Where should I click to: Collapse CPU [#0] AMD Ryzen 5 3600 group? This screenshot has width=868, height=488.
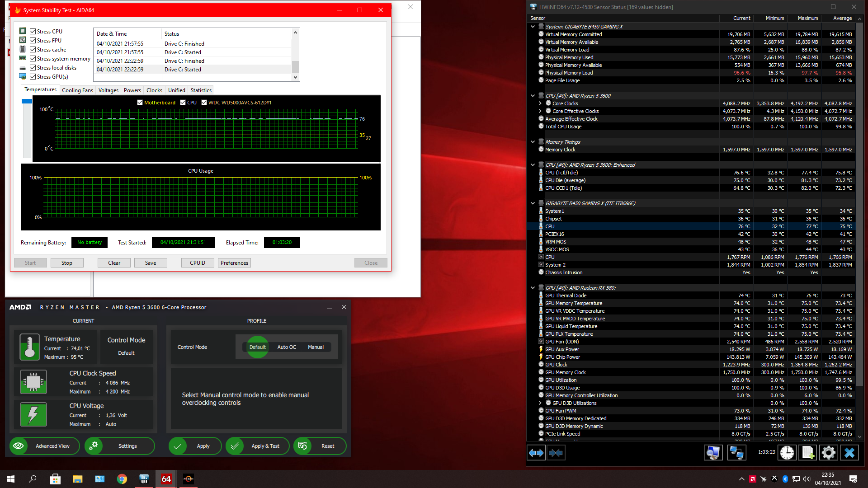pos(533,96)
